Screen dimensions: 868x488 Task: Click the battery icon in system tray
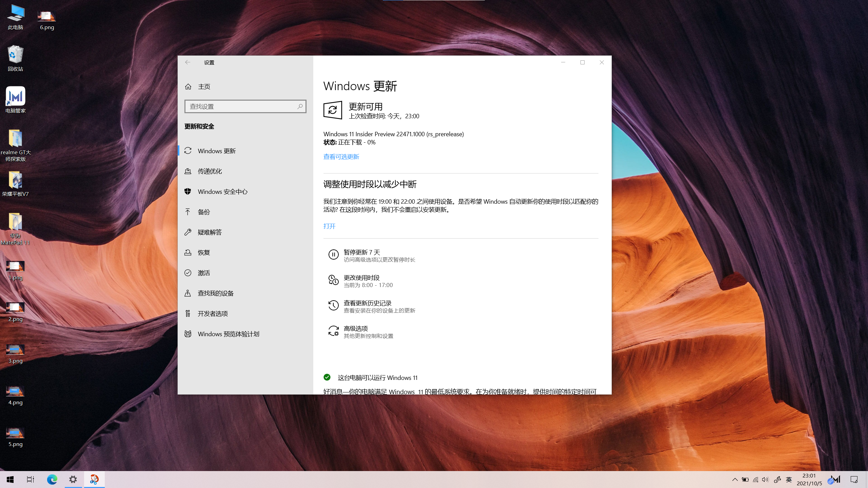pyautogui.click(x=745, y=480)
